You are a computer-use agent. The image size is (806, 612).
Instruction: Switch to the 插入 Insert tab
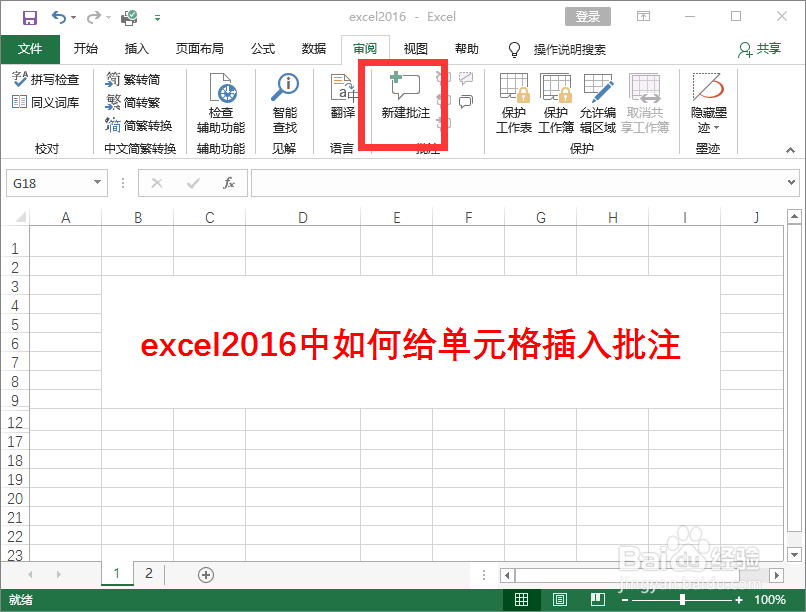(x=136, y=49)
